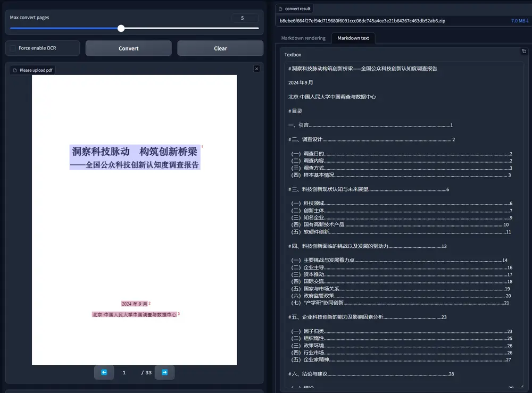This screenshot has width=532, height=393.
Task: Switch to the Markdown rendering tab
Action: (303, 38)
